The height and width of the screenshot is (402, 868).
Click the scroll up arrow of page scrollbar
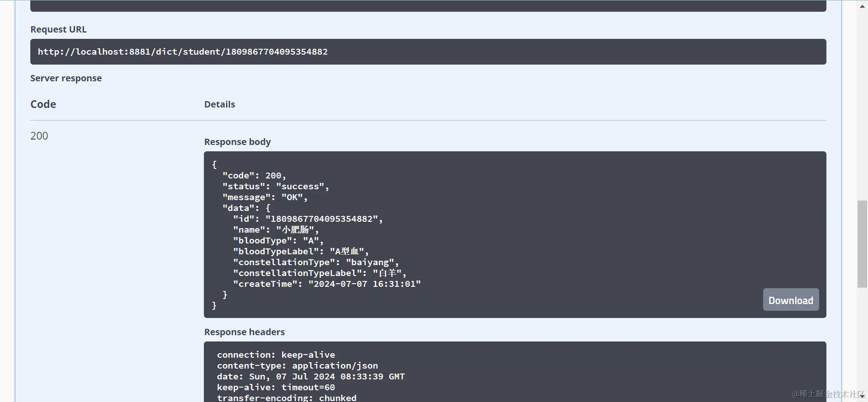(x=862, y=6)
